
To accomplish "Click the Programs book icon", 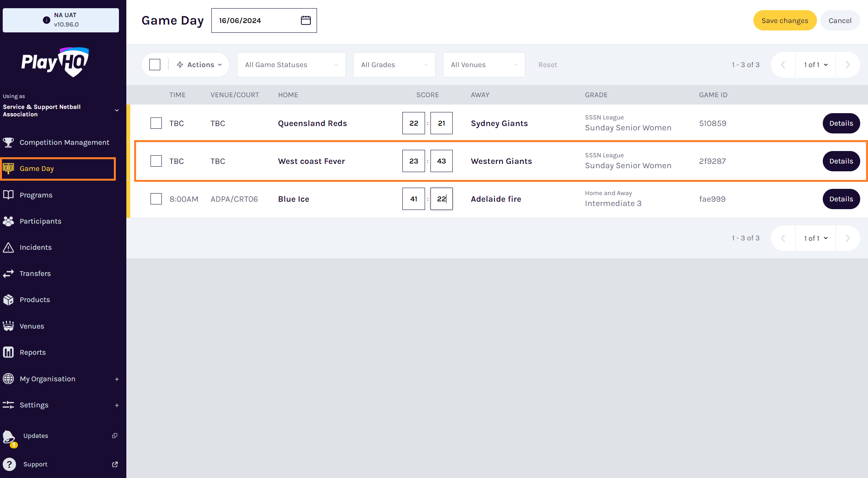I will click(8, 195).
